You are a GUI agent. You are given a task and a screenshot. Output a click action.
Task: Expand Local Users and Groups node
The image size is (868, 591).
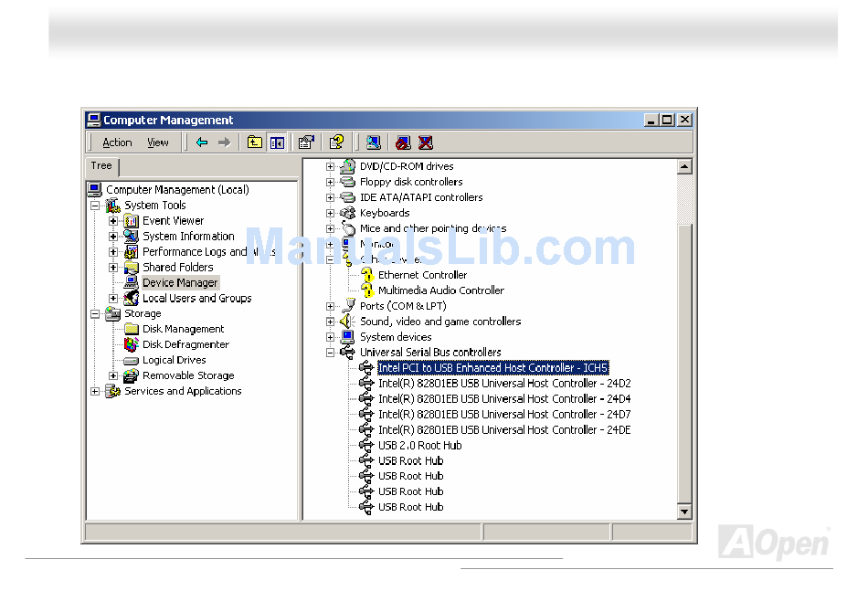point(113,299)
